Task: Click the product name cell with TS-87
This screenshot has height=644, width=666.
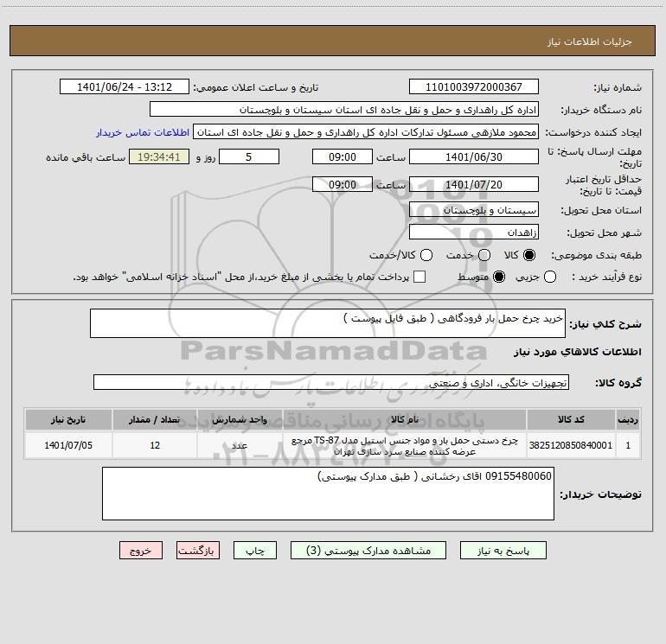Action: click(x=405, y=445)
